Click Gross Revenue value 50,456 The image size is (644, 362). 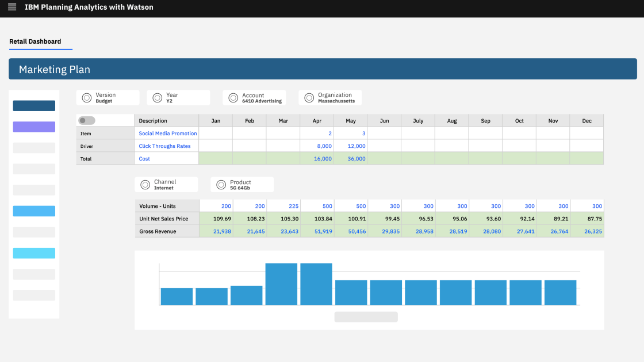click(x=351, y=232)
